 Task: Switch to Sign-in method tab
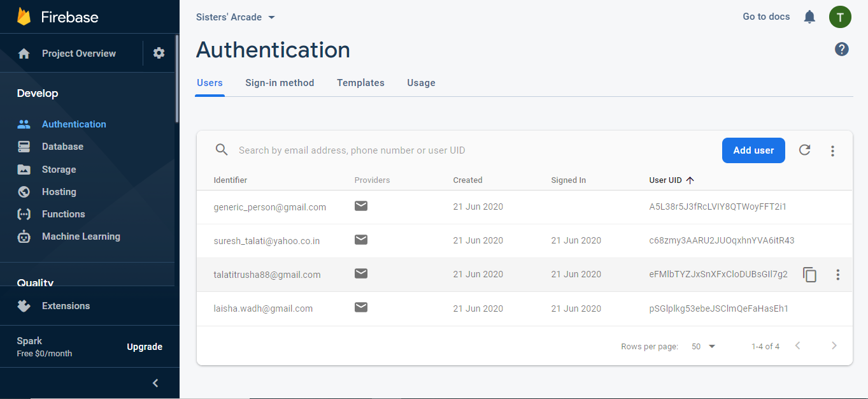click(x=280, y=83)
